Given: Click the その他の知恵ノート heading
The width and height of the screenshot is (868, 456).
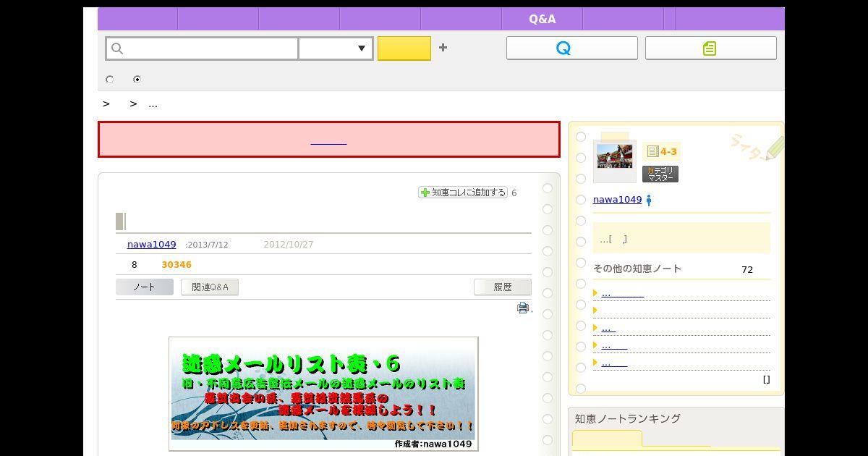Looking at the screenshot, I should 637,269.
